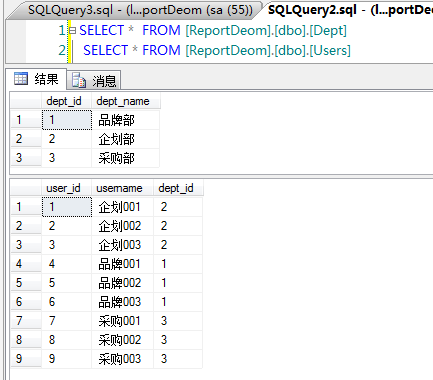Click the dept_id value in 采购003 row

[178, 359]
